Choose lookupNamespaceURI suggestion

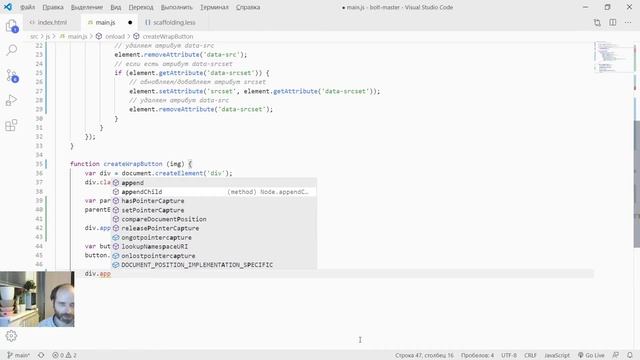214,247
